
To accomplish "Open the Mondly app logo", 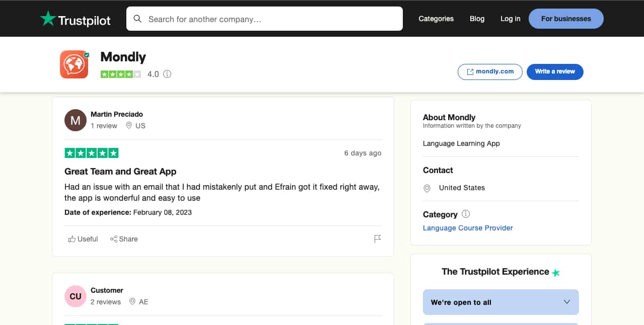I will [x=74, y=64].
